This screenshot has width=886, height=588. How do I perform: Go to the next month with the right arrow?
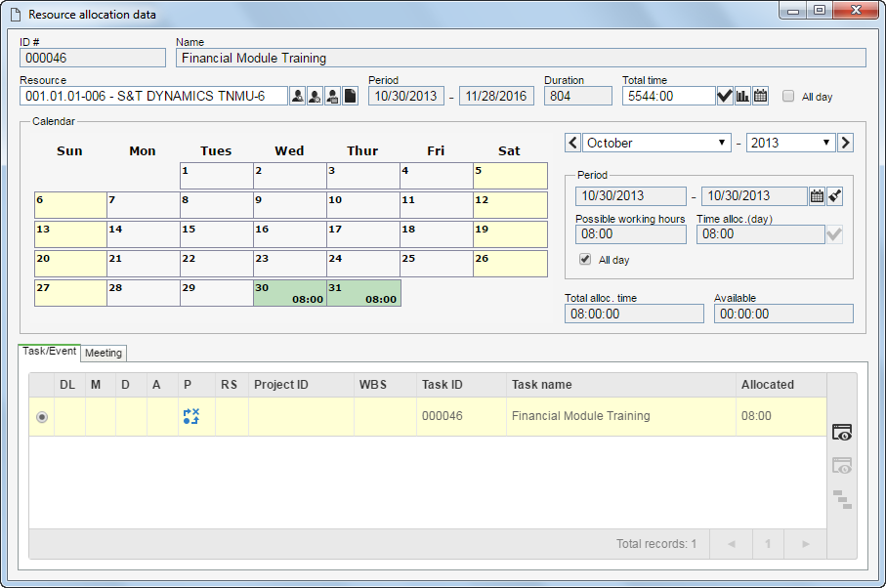pyautogui.click(x=845, y=143)
